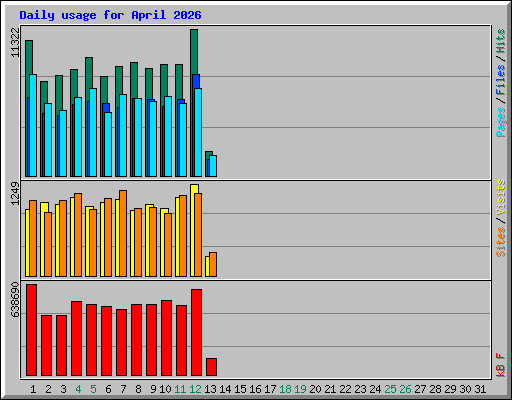The image size is (512, 400).
Task: Click the red KBytes bar for day 12
Action: pyautogui.click(x=197, y=333)
